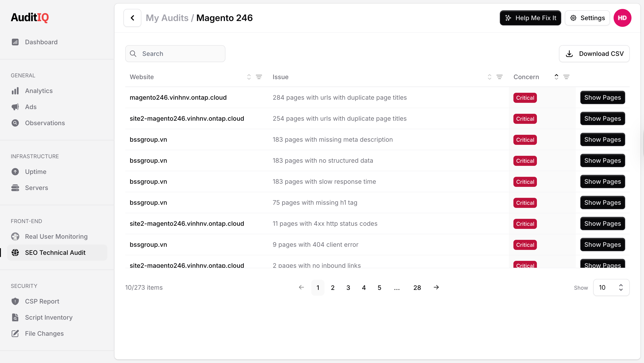Click the Real User Monitoring icon
Image resolution: width=644 pixels, height=363 pixels.
15,236
